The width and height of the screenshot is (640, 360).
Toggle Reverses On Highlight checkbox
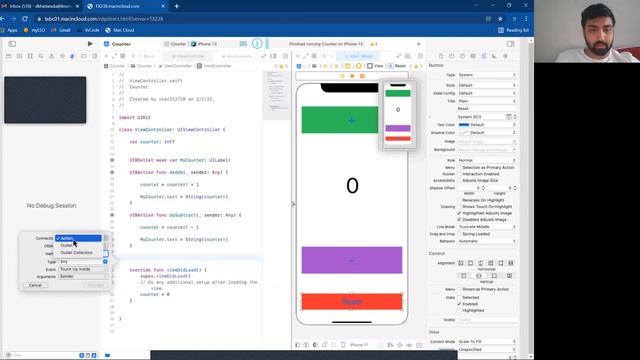click(459, 200)
